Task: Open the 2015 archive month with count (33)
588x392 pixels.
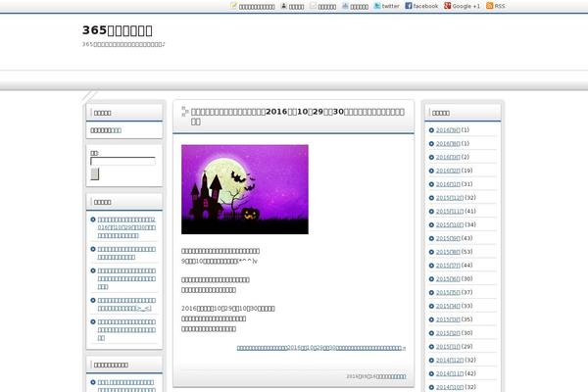Action: click(448, 306)
